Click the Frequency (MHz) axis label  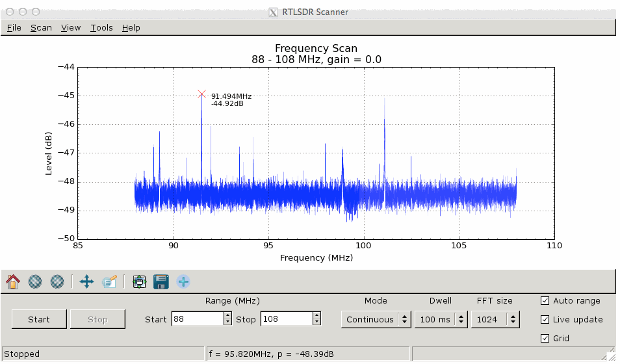coord(316,257)
